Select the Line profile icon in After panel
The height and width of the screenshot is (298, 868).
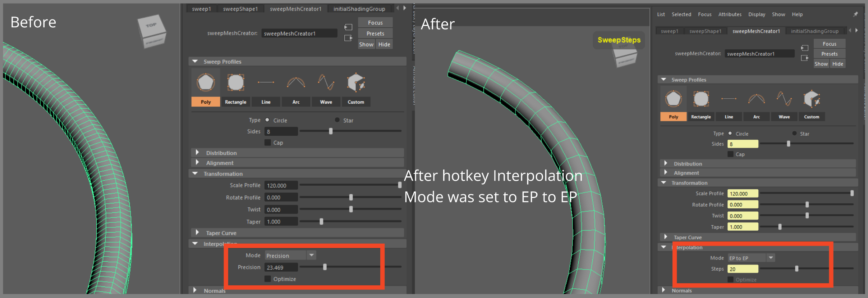click(729, 99)
